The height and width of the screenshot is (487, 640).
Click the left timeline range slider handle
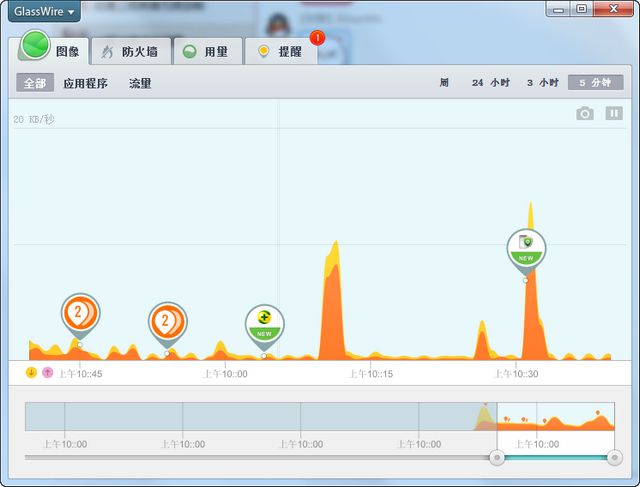tap(497, 458)
